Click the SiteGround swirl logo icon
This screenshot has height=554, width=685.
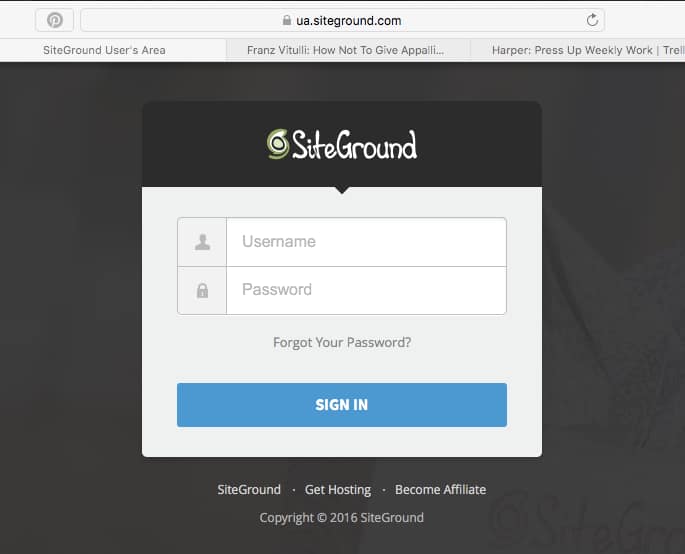point(278,144)
